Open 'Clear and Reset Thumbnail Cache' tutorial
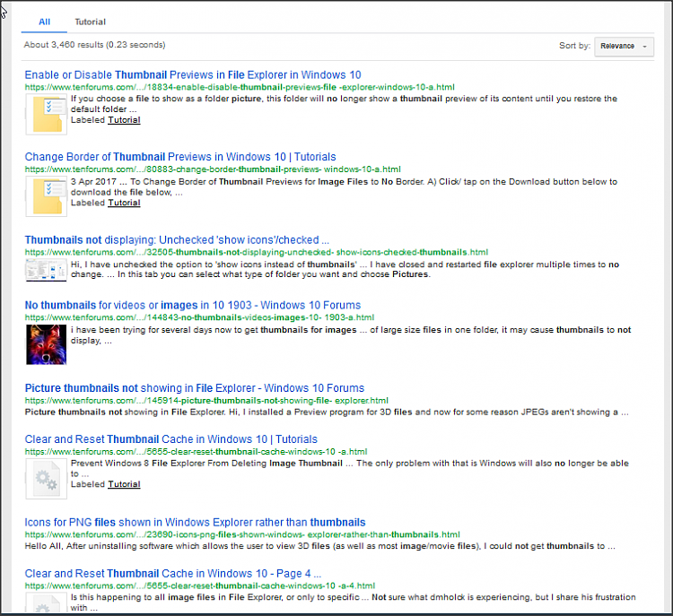 (170, 439)
